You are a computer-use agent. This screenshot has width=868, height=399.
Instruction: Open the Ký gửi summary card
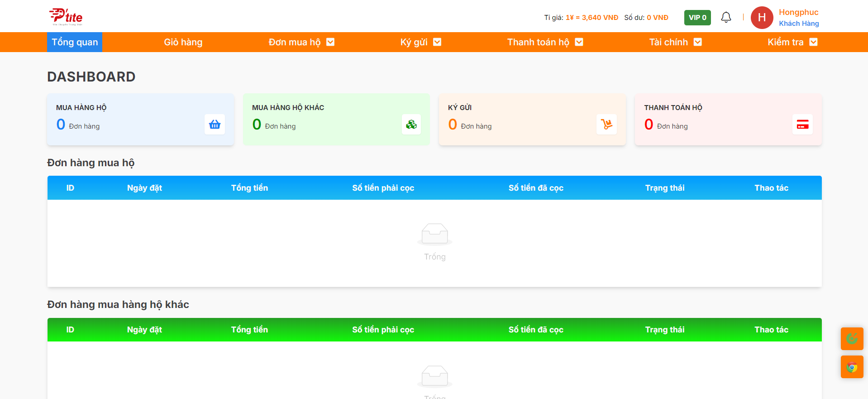point(532,120)
